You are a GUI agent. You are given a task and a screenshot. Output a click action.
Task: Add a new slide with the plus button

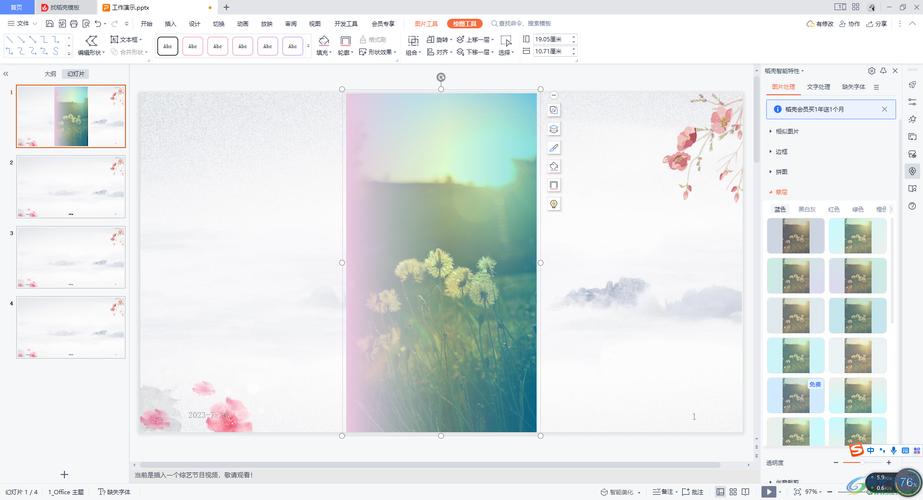tap(65, 474)
